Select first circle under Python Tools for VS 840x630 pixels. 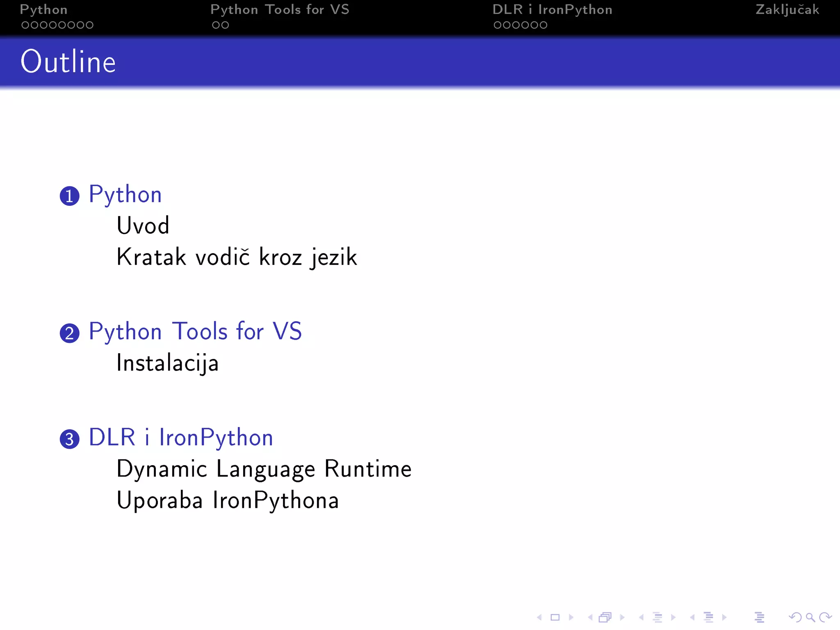point(216,25)
